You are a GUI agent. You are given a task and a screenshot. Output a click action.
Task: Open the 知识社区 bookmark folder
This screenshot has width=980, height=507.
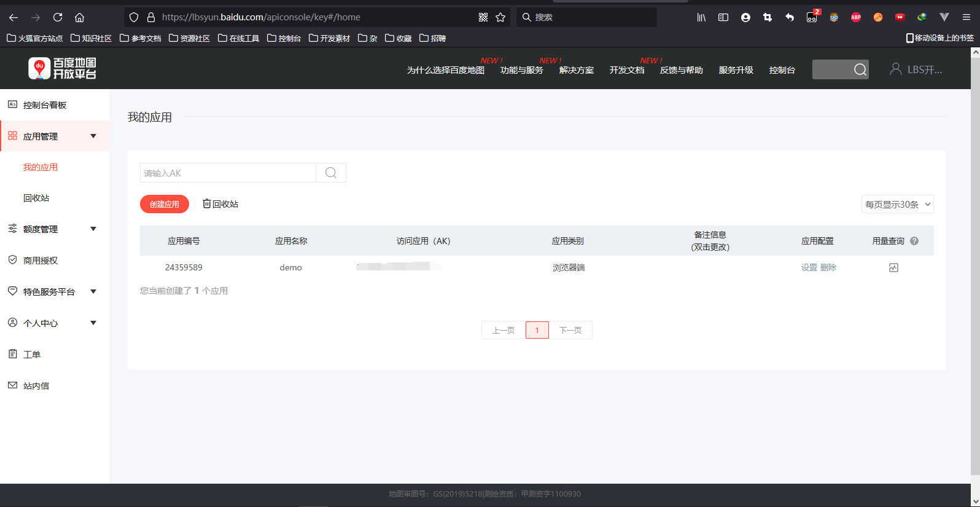point(91,38)
